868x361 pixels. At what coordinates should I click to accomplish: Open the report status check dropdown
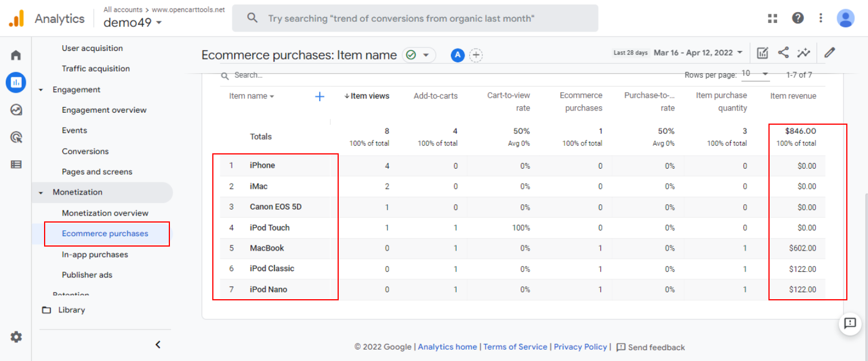pyautogui.click(x=419, y=55)
